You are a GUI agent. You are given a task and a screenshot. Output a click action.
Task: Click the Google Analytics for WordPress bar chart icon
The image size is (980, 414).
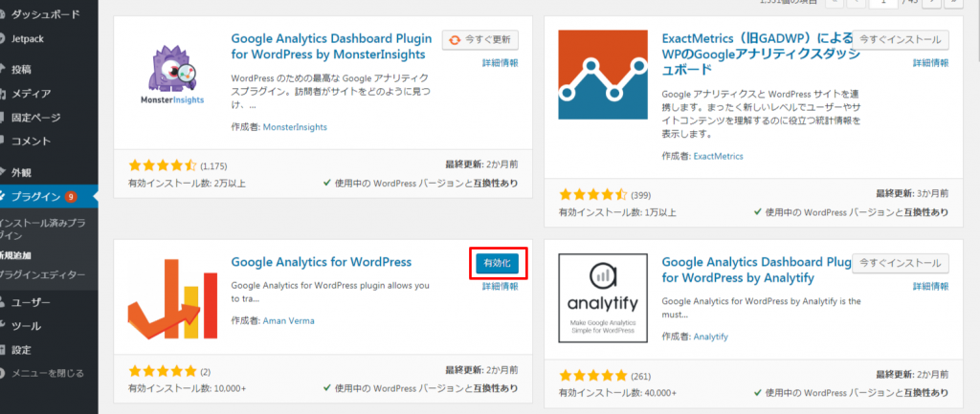coord(172,298)
